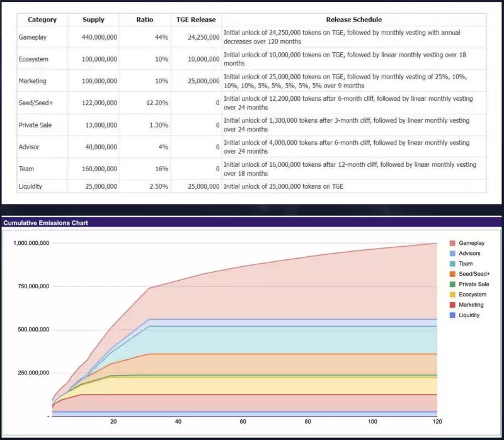
Task: Click the Gameplay legend color swatch
Action: click(452, 243)
